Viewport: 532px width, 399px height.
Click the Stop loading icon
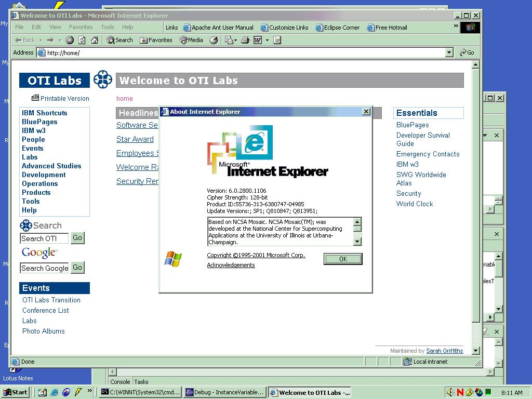[70, 40]
